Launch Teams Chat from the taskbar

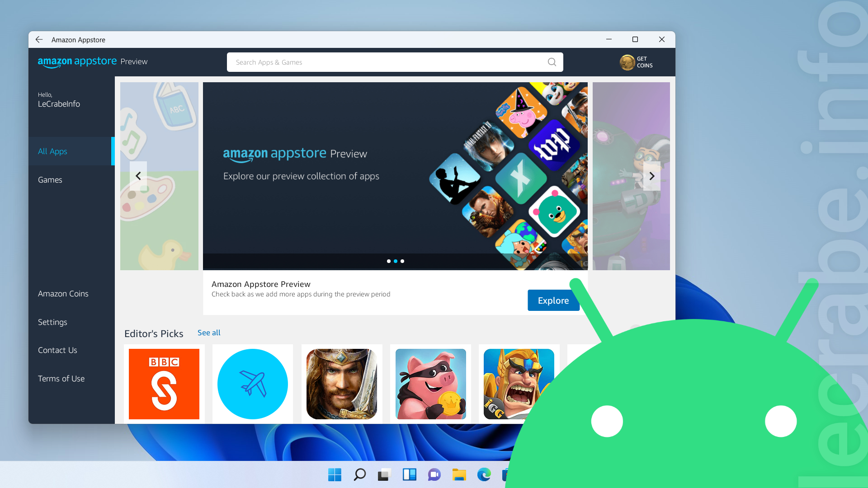click(x=434, y=474)
